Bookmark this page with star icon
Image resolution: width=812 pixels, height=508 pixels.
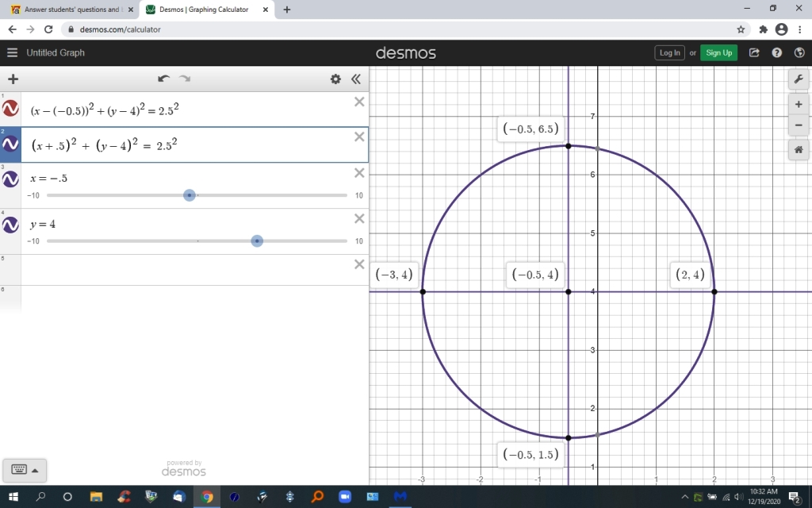coord(741,29)
